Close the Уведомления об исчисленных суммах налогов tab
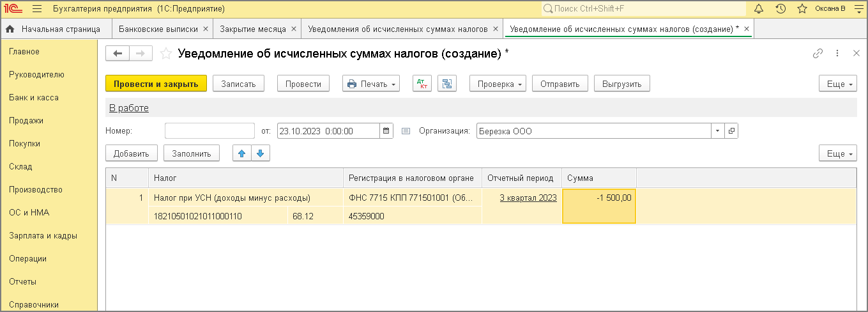868x312 pixels. tap(496, 29)
